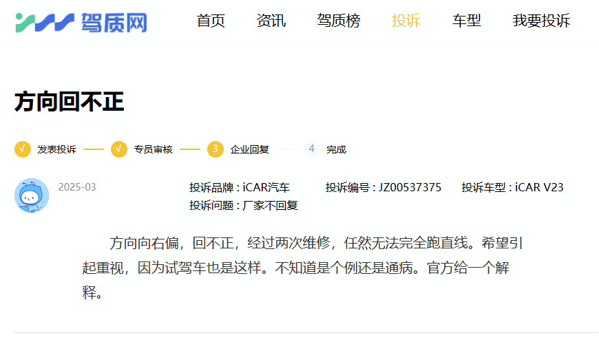
Task: Click 我要投诉 to file a complaint
Action: point(541,21)
